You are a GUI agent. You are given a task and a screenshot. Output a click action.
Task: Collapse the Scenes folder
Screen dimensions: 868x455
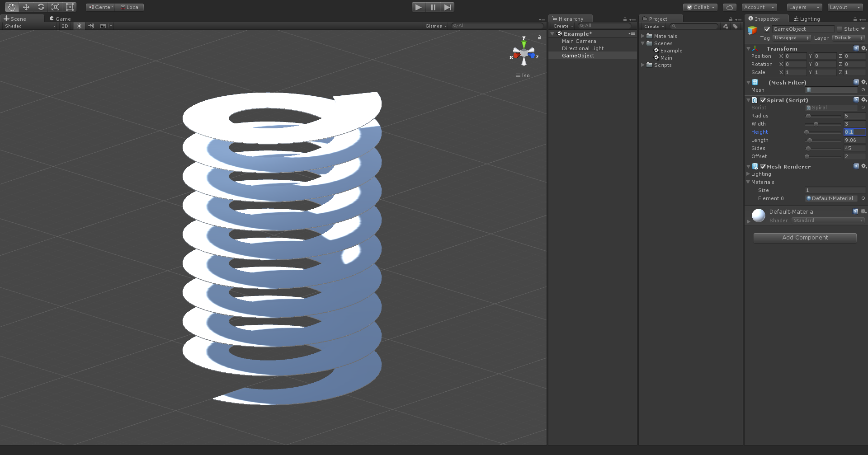coord(643,43)
